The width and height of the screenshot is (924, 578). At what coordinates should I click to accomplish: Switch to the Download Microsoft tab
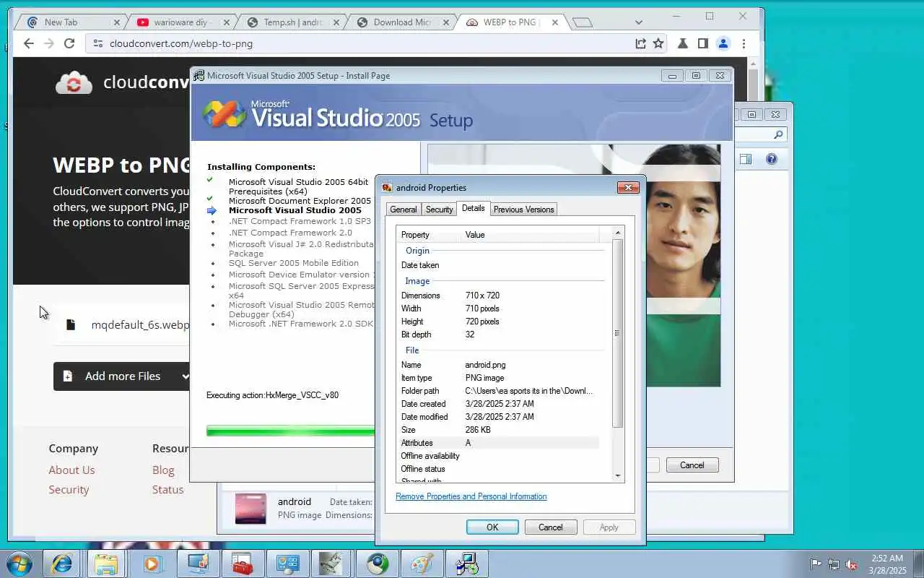[403, 22]
